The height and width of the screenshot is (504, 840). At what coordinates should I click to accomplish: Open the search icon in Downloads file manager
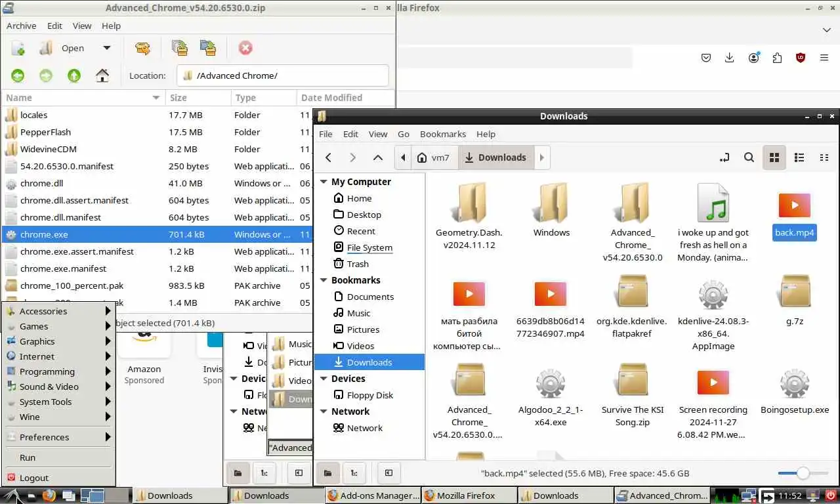click(x=749, y=157)
